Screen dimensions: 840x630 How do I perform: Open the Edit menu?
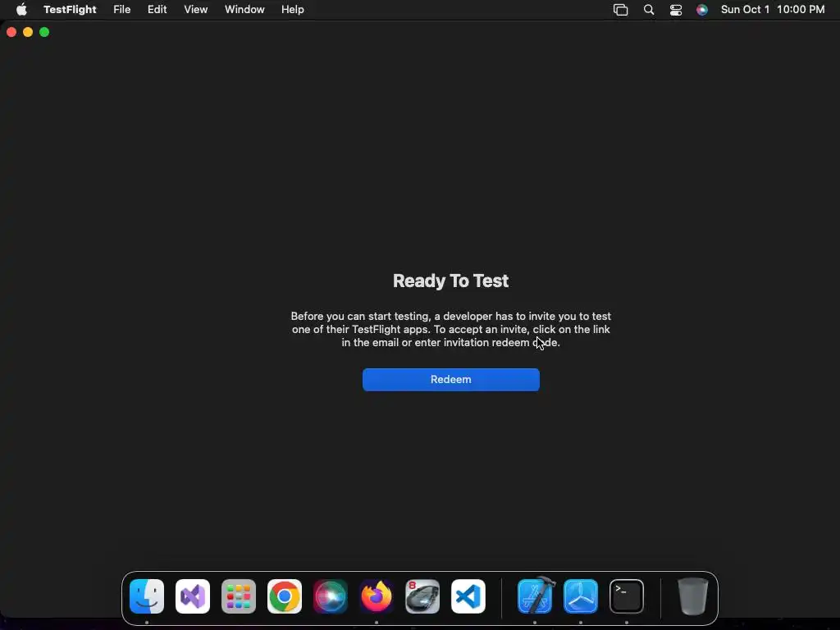(x=157, y=10)
